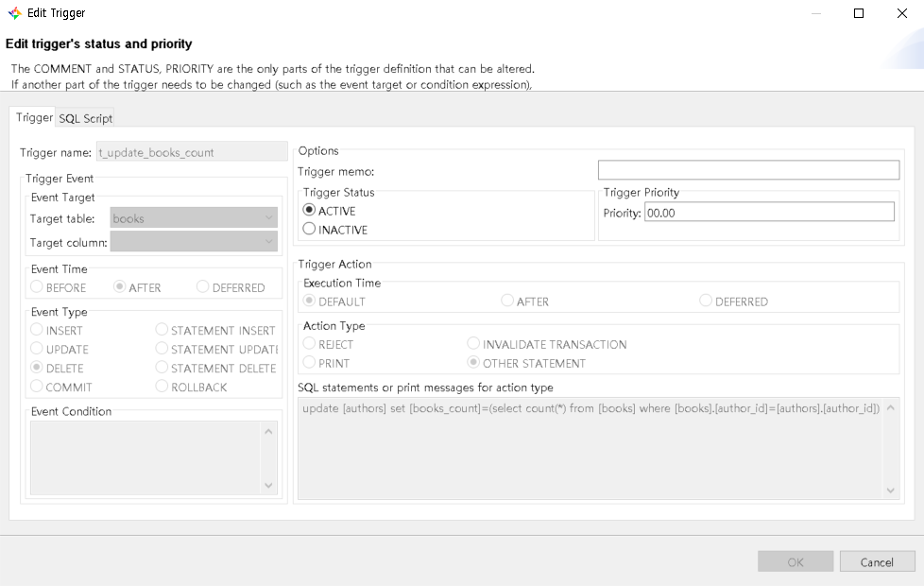
Task: Click the OK button
Action: 796,561
